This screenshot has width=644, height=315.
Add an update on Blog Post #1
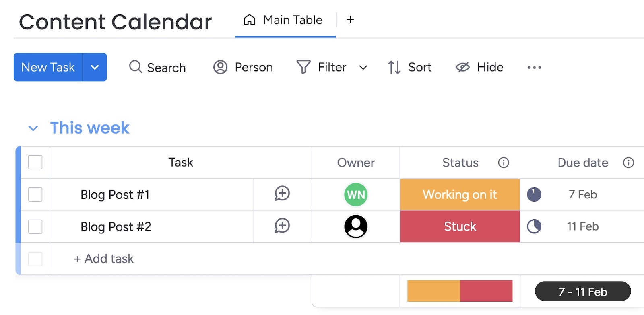(282, 194)
